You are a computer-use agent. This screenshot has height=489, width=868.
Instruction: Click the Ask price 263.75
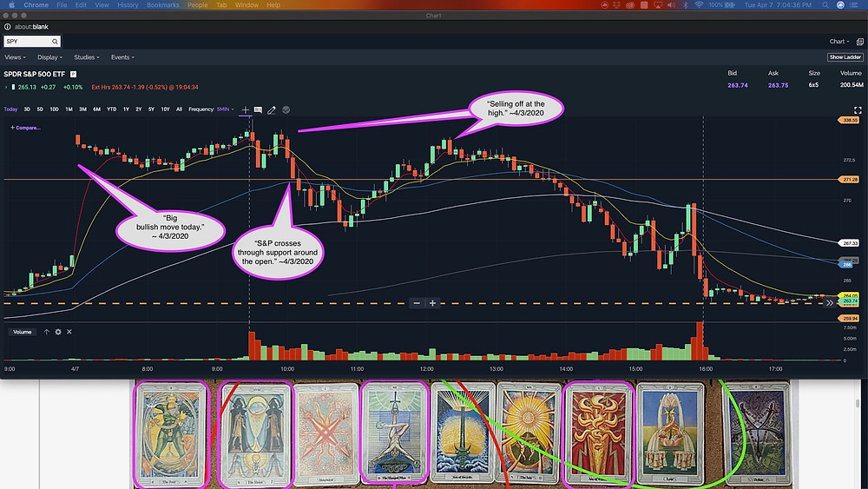tap(778, 85)
